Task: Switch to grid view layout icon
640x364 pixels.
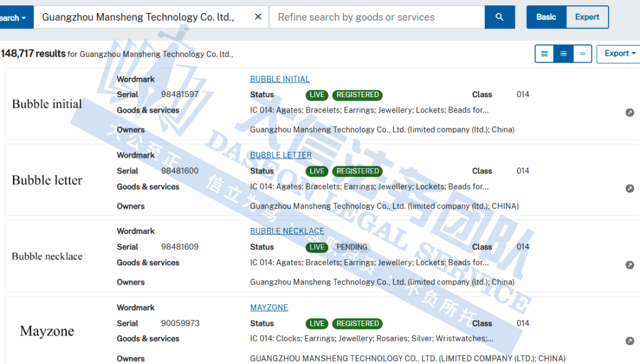Action: click(544, 54)
